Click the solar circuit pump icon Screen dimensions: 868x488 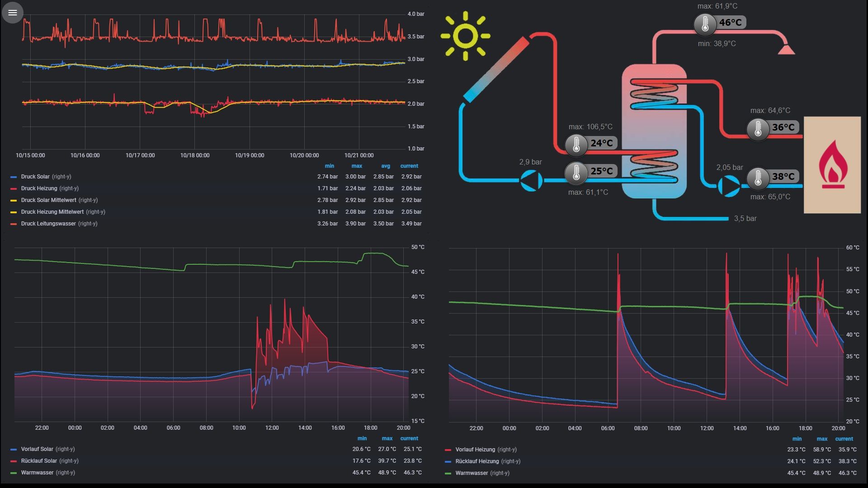[x=531, y=180]
